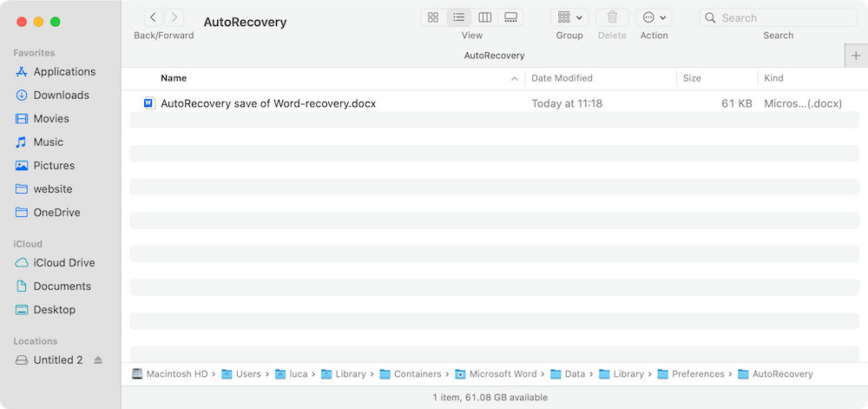This screenshot has width=868, height=409.
Task: Click Today at 11:18 date cell
Action: coord(567,103)
